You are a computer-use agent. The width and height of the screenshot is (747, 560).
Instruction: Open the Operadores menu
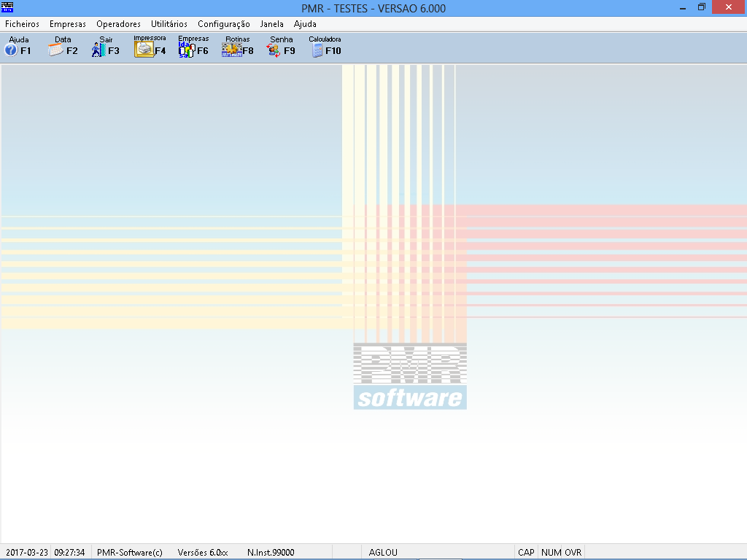point(118,24)
